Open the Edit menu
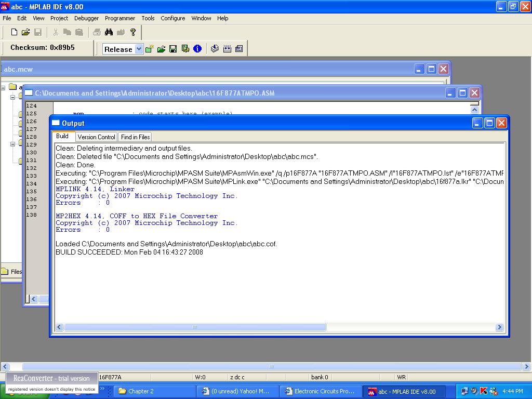 pos(22,18)
